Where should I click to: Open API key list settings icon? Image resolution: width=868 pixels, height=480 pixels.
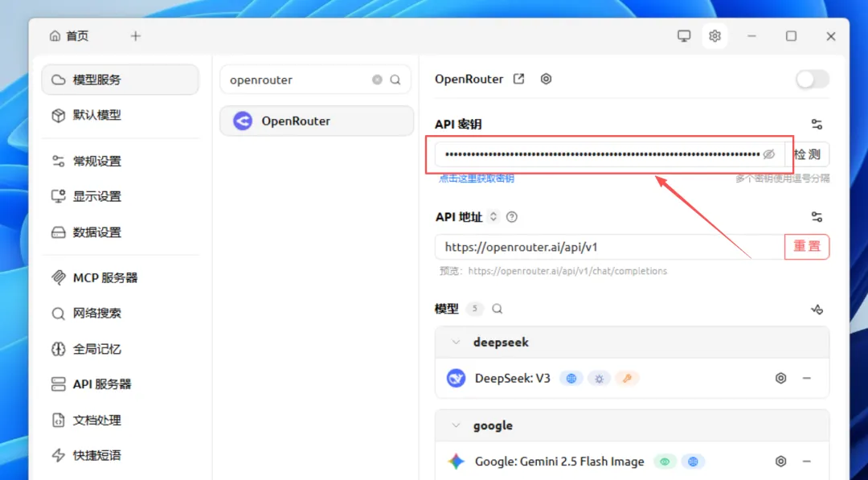pyautogui.click(x=817, y=124)
